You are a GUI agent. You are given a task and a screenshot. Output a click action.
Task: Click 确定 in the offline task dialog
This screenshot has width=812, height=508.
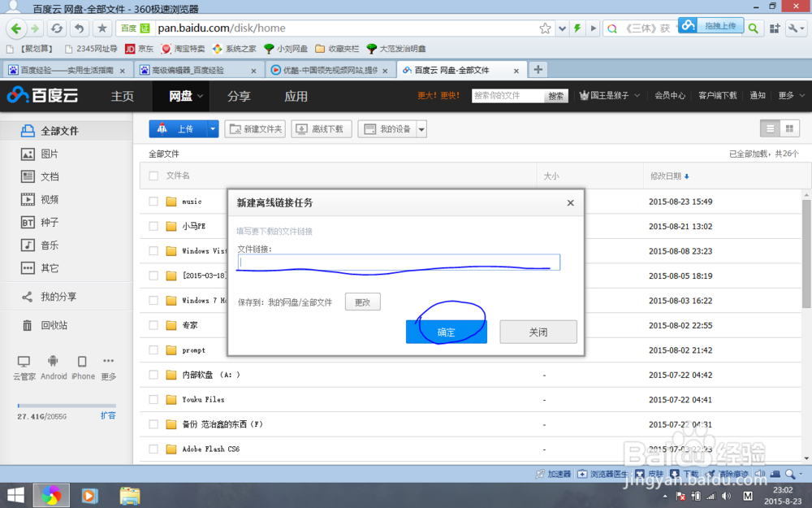point(447,332)
